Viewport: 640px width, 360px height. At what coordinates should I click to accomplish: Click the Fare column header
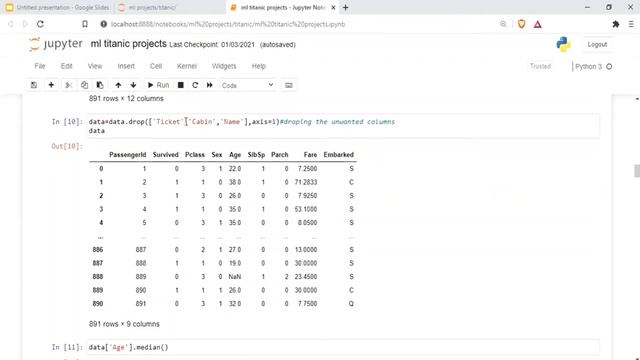310,155
